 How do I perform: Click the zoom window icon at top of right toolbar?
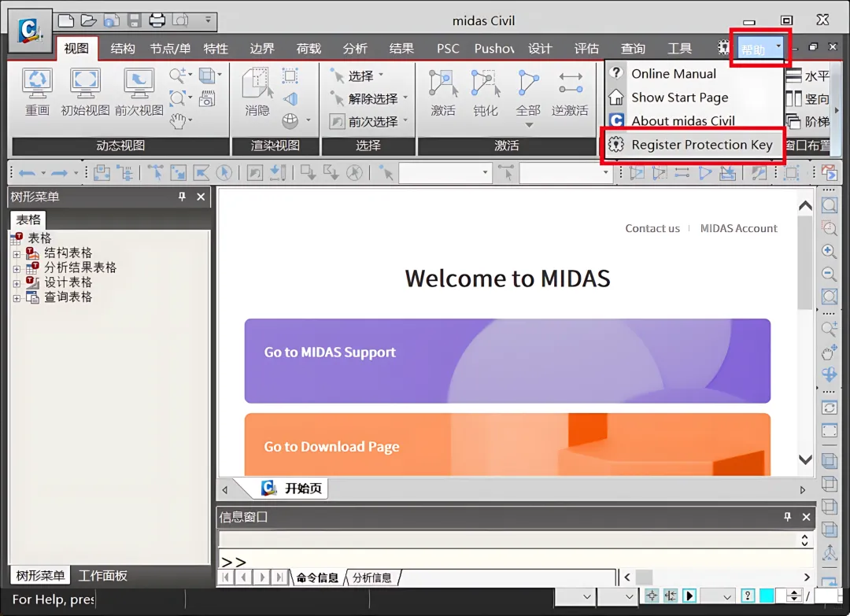click(x=829, y=205)
